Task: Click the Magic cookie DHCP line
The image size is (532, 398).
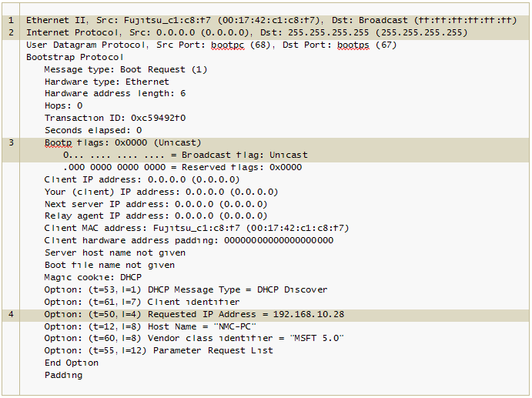Action: (92, 277)
